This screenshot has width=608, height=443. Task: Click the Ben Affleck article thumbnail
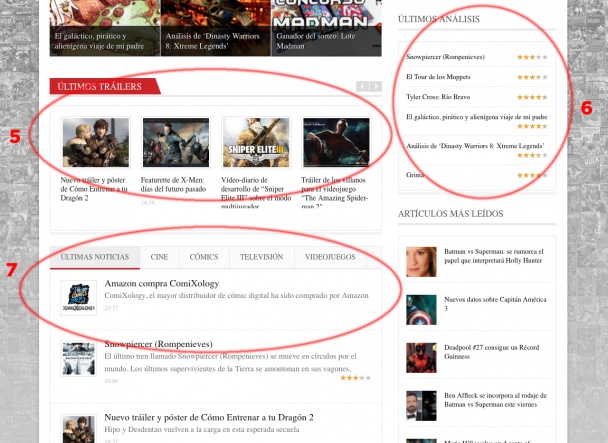[421, 406]
